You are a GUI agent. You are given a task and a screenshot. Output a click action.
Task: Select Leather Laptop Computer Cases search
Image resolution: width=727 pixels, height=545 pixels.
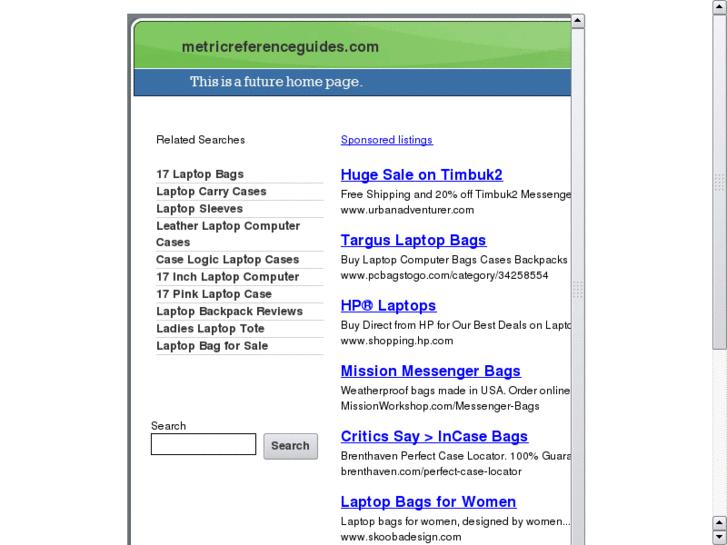pyautogui.click(x=228, y=234)
